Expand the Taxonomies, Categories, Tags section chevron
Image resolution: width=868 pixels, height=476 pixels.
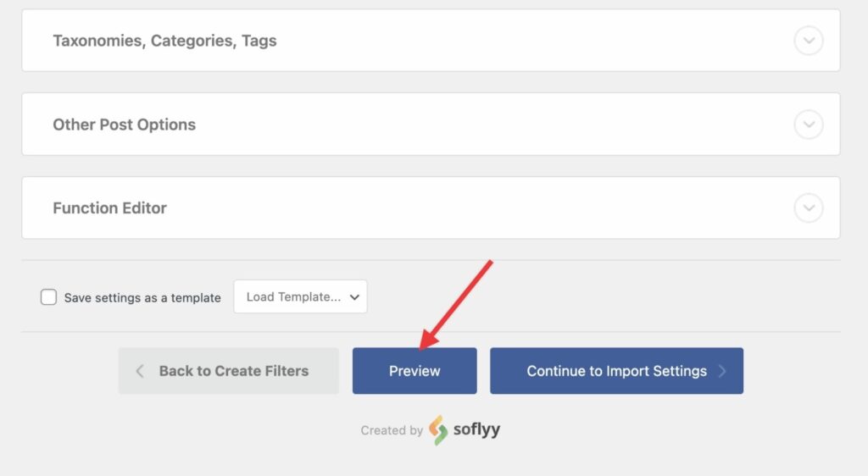[808, 41]
